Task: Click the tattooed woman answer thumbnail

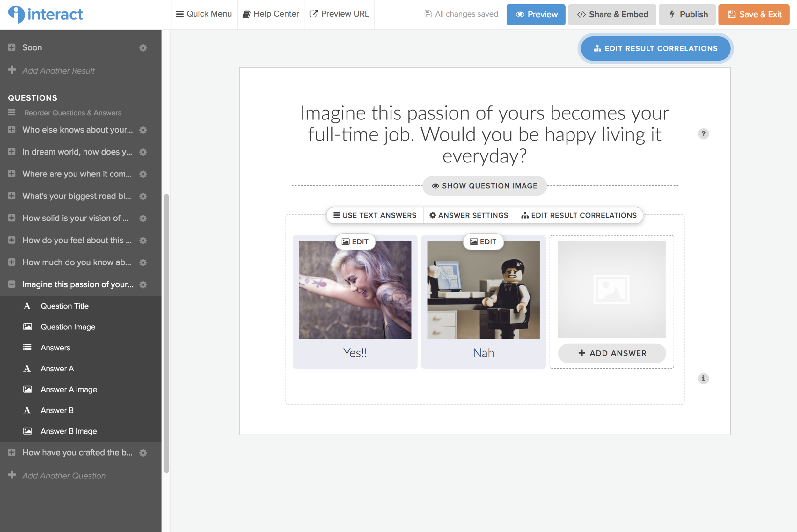Action: [355, 290]
